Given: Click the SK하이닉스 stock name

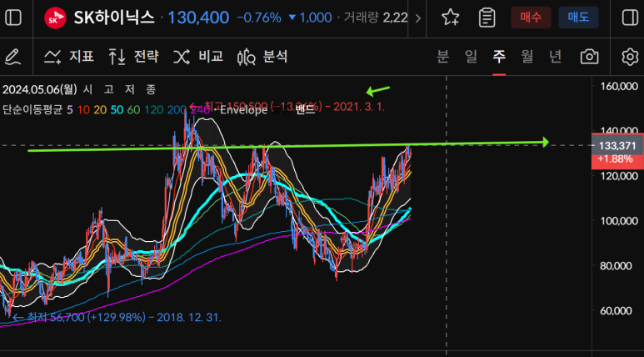Looking at the screenshot, I should (x=114, y=18).
